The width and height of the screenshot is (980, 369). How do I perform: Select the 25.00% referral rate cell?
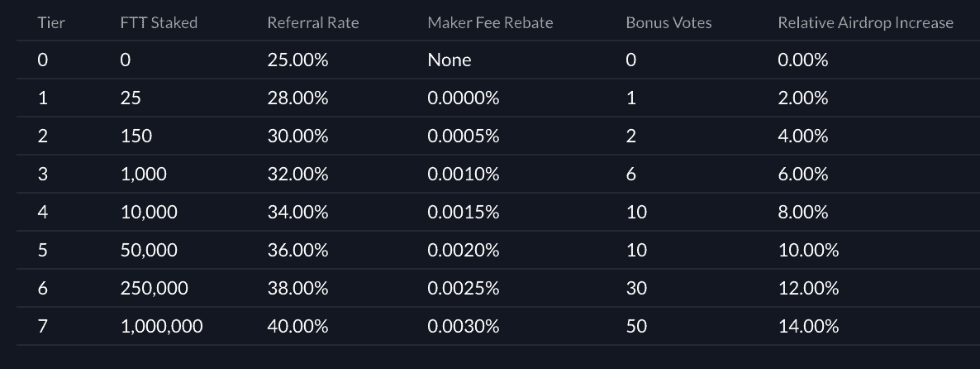click(x=297, y=60)
